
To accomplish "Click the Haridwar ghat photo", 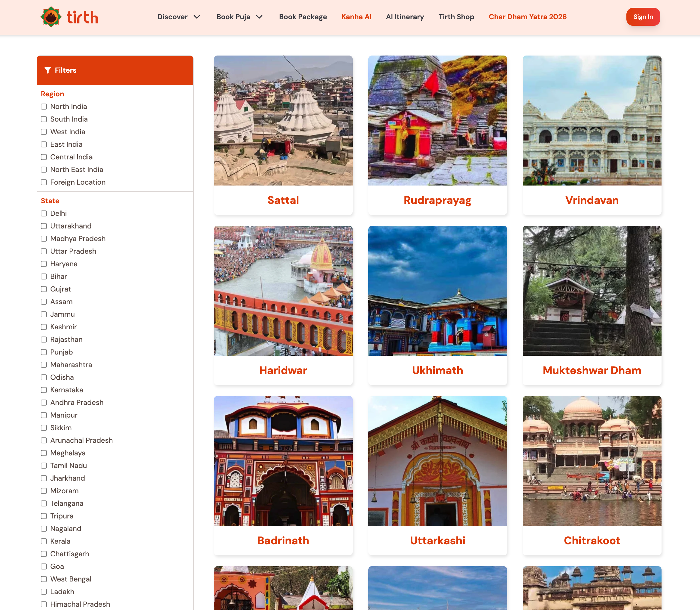I will pos(283,291).
